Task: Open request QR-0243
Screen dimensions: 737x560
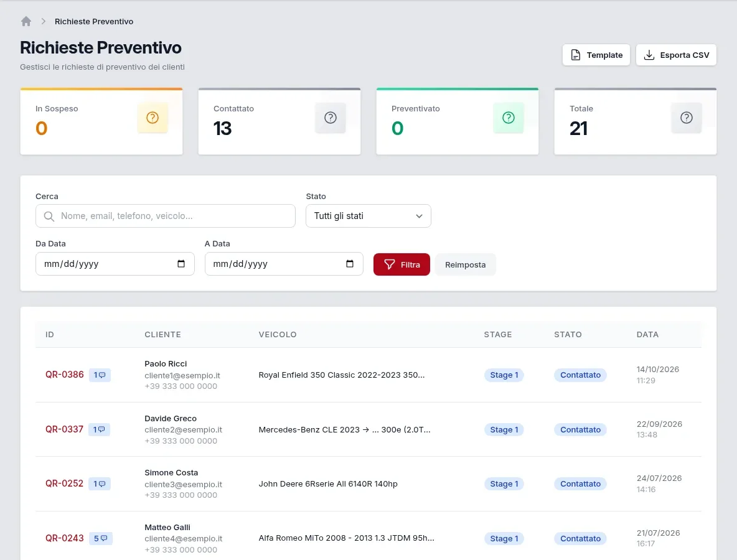Action: tap(64, 538)
